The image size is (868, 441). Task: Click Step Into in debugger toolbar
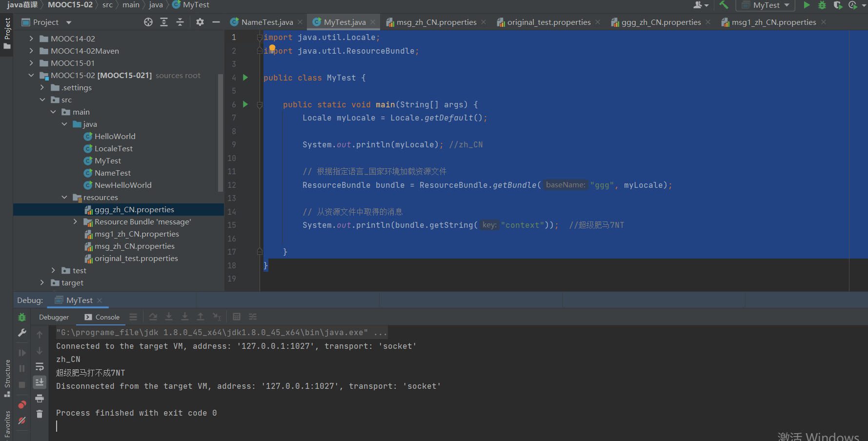[169, 317]
